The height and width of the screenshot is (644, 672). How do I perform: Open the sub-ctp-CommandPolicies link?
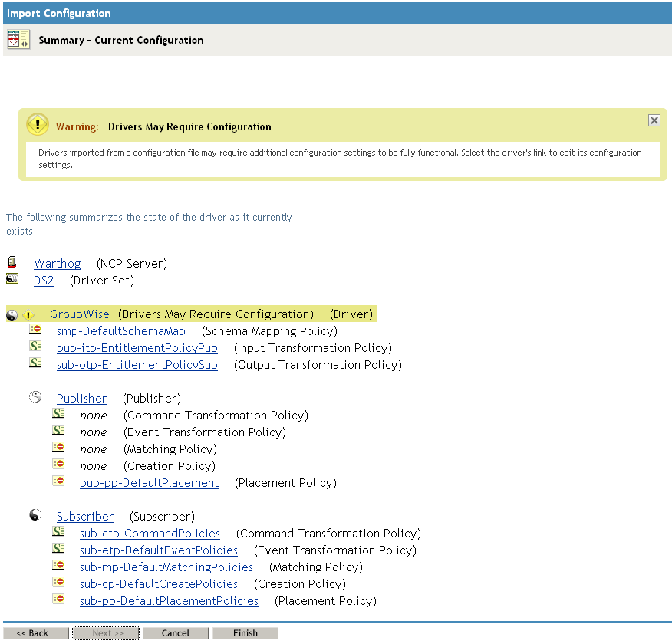150,534
